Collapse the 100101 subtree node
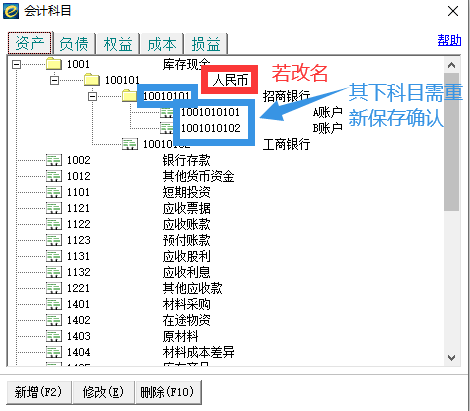This screenshot has width=470, height=411. tap(54, 80)
